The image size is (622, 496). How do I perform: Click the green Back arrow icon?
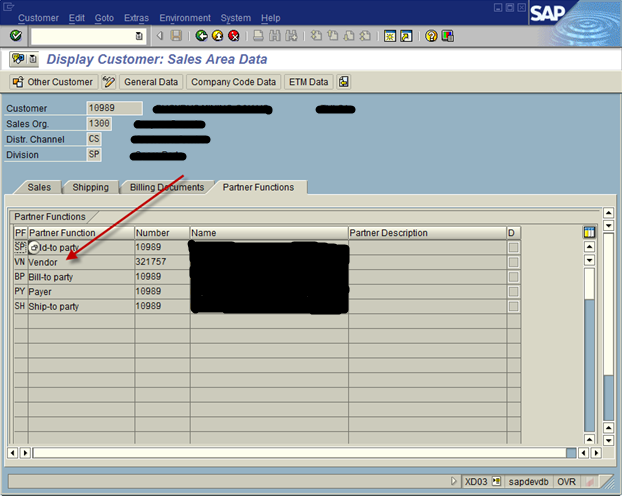point(202,36)
